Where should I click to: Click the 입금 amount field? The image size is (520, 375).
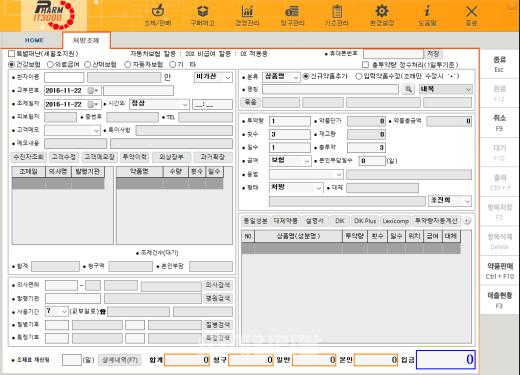446,359
